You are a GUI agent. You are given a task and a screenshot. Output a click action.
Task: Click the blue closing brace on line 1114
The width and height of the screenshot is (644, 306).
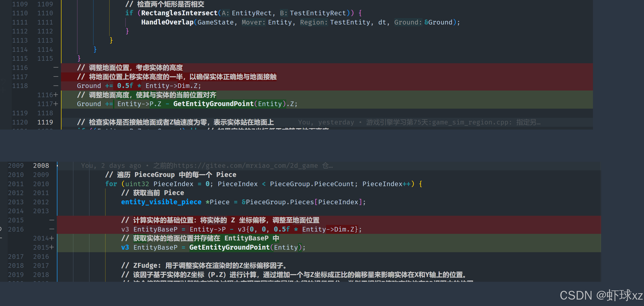point(95,49)
